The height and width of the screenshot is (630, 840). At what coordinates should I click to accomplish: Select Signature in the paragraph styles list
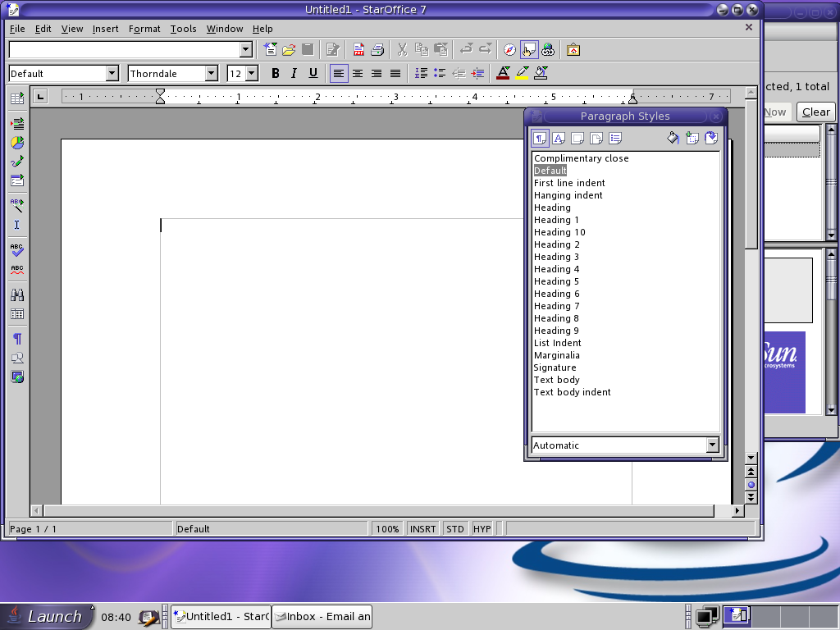coord(555,367)
